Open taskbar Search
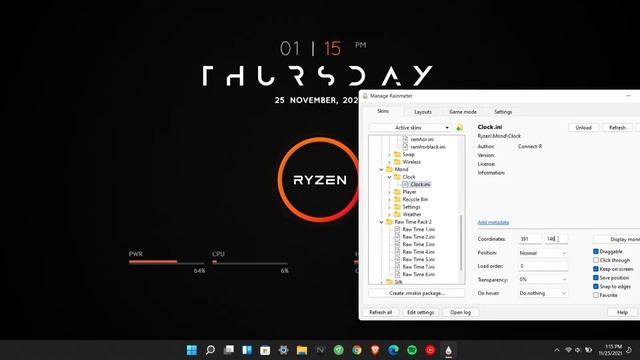The width and height of the screenshot is (640, 360). coord(210,350)
